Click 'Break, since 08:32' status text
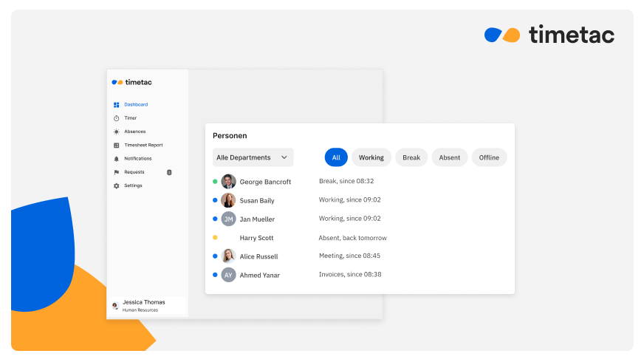This screenshot has width=644, height=362. click(x=346, y=181)
